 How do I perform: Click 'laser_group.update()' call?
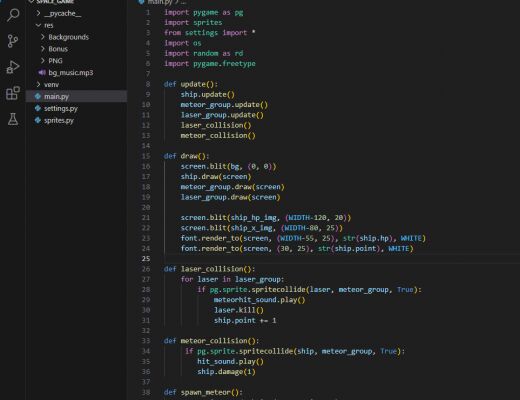(x=222, y=115)
